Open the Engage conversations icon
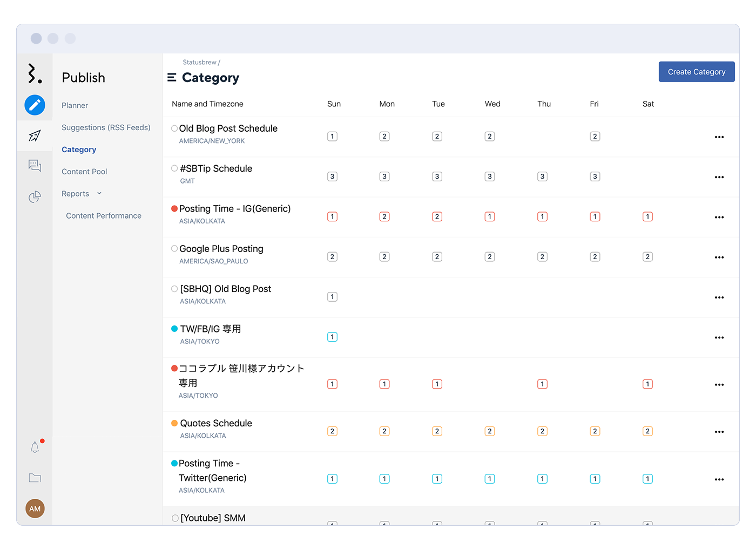This screenshot has height=550, width=756. click(x=35, y=166)
